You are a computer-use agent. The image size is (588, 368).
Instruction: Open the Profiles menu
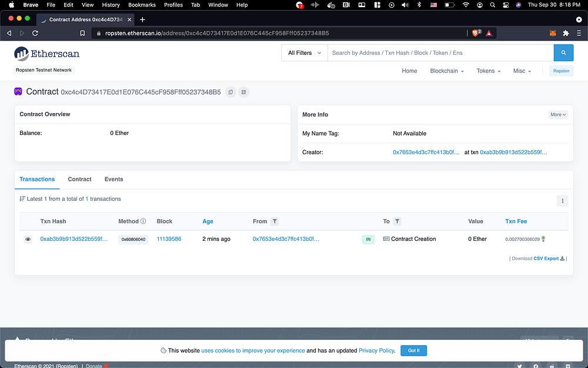point(173,5)
